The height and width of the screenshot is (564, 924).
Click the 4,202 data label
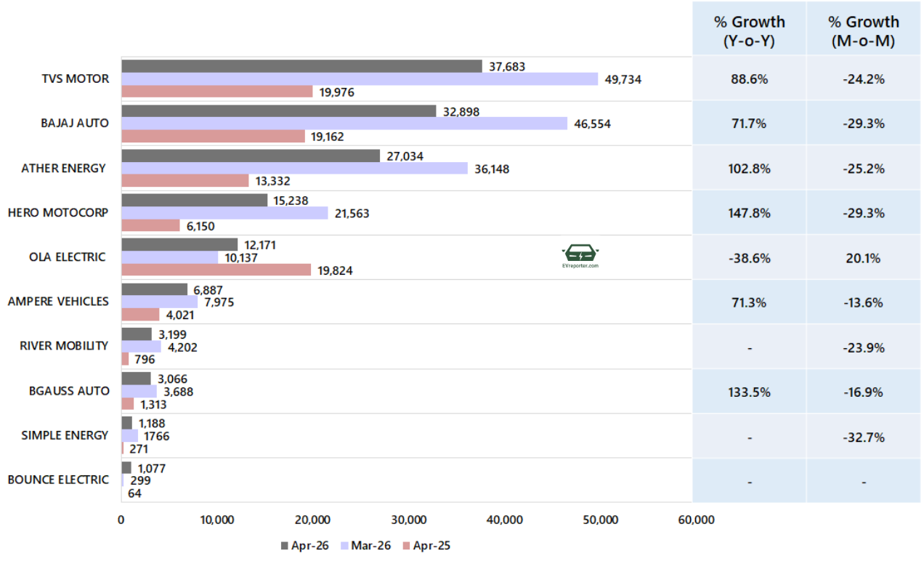point(182,347)
